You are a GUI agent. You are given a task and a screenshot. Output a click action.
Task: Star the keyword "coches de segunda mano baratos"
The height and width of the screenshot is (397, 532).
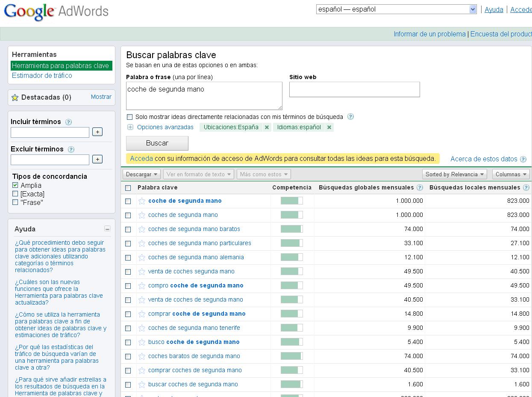(142, 229)
